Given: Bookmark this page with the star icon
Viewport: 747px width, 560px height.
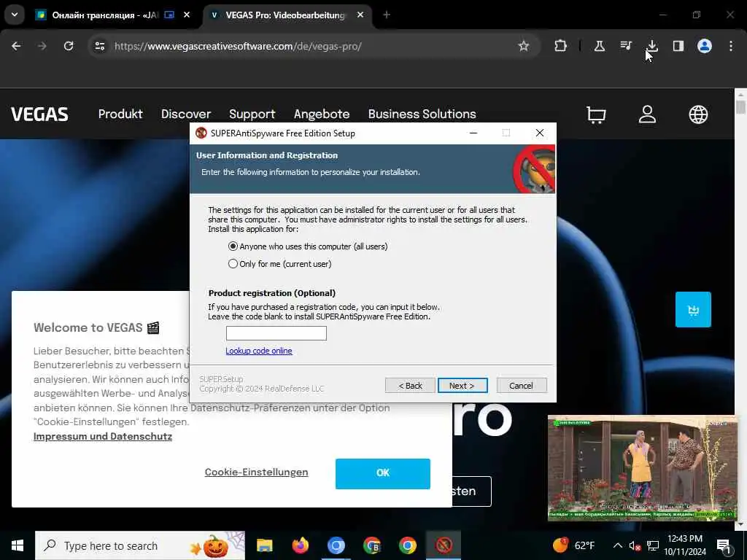Looking at the screenshot, I should [x=524, y=46].
